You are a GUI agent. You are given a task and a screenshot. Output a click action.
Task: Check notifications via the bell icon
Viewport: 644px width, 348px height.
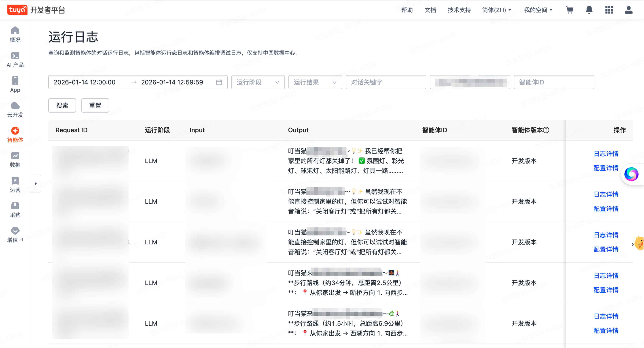pos(589,10)
